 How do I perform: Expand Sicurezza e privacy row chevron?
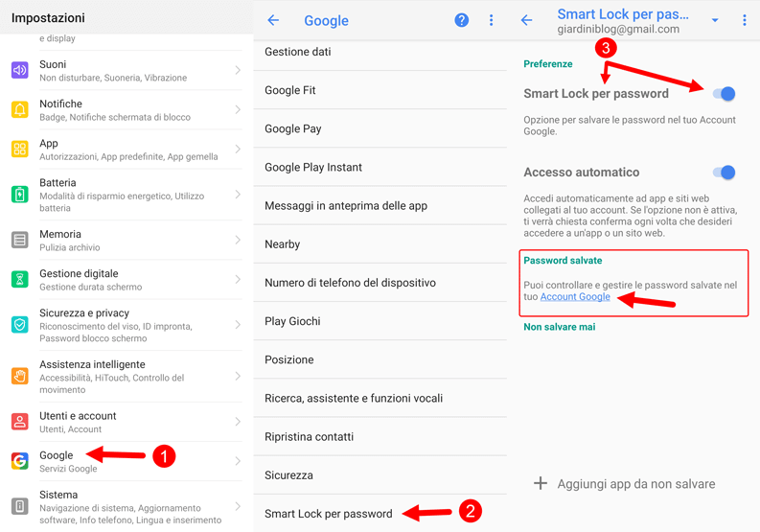238,325
